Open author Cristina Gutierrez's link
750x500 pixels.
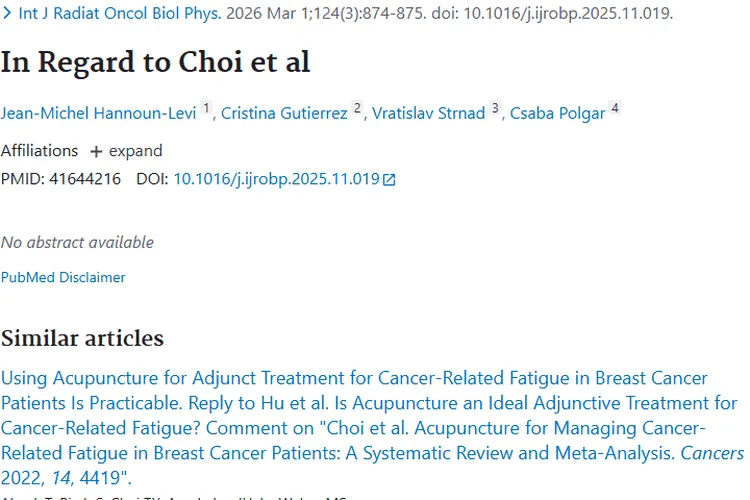(x=285, y=113)
